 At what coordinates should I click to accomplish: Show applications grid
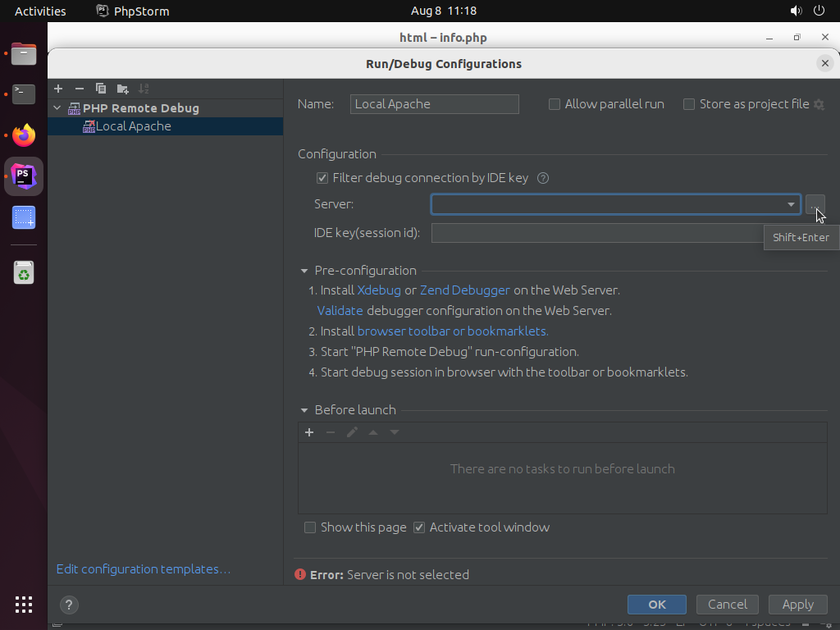pyautogui.click(x=24, y=605)
